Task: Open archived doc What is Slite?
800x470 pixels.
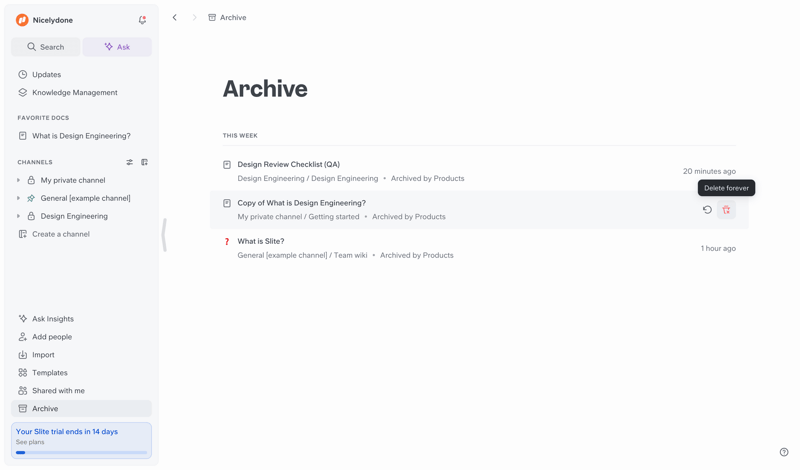Action: (x=261, y=241)
